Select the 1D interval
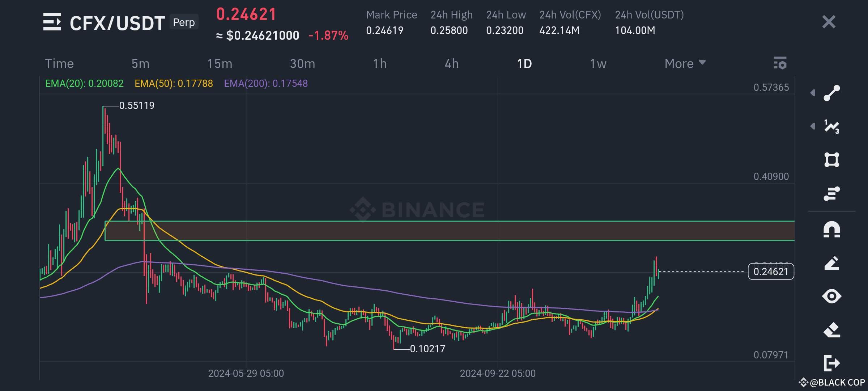 (x=524, y=64)
